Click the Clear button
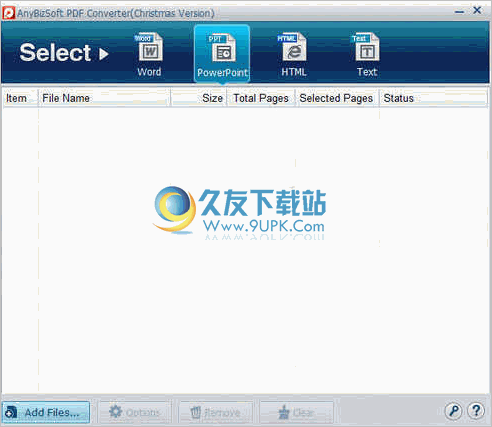The image size is (492, 427). (296, 412)
